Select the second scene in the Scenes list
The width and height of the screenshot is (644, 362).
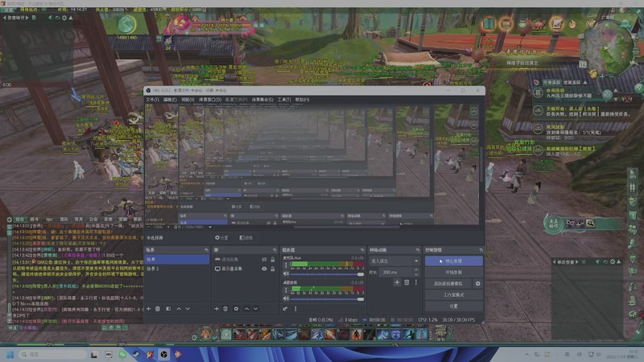pyautogui.click(x=177, y=269)
